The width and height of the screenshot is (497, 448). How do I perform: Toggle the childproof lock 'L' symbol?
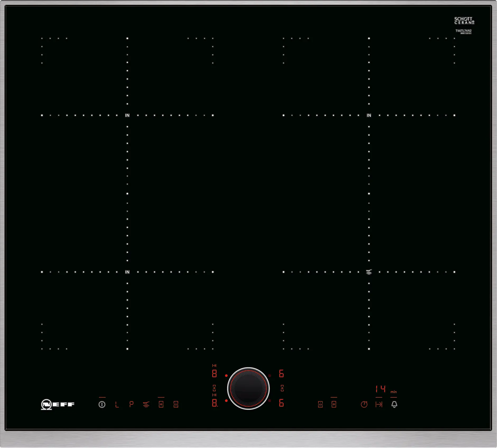coord(117,404)
